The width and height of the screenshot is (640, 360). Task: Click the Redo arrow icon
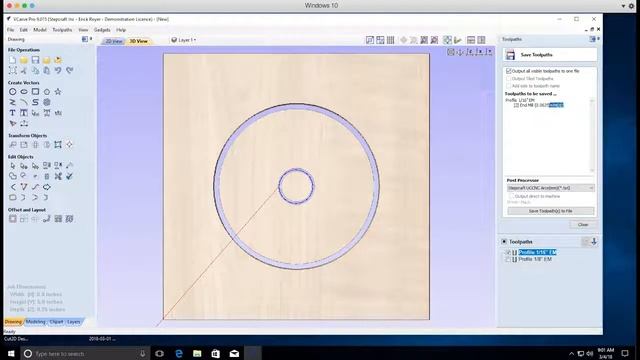(x=70, y=71)
